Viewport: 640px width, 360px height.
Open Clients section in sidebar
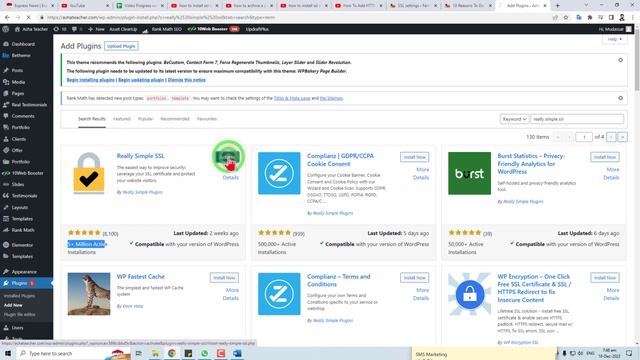click(19, 139)
